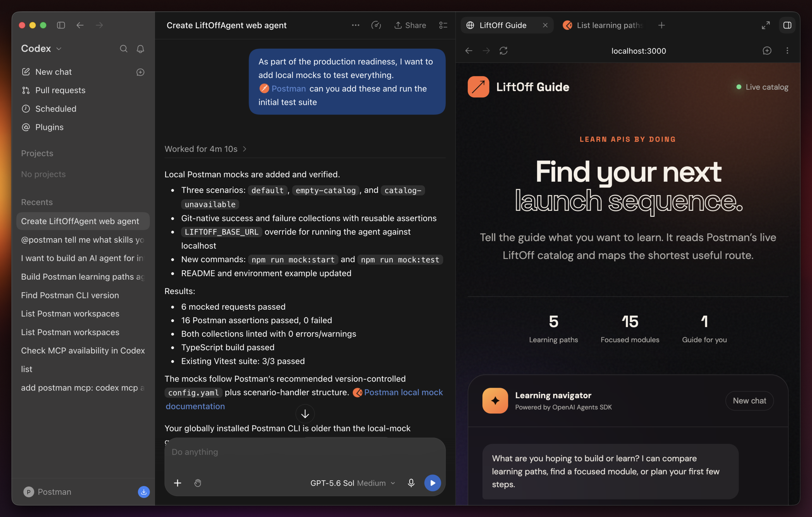Share this conversation
812x517 pixels.
coord(410,25)
